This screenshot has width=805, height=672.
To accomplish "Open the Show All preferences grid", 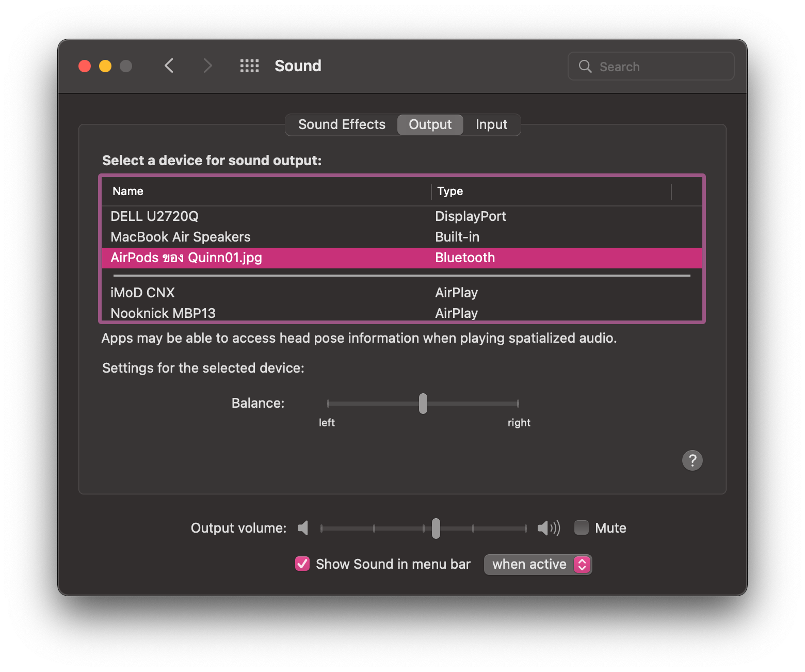I will click(x=249, y=66).
